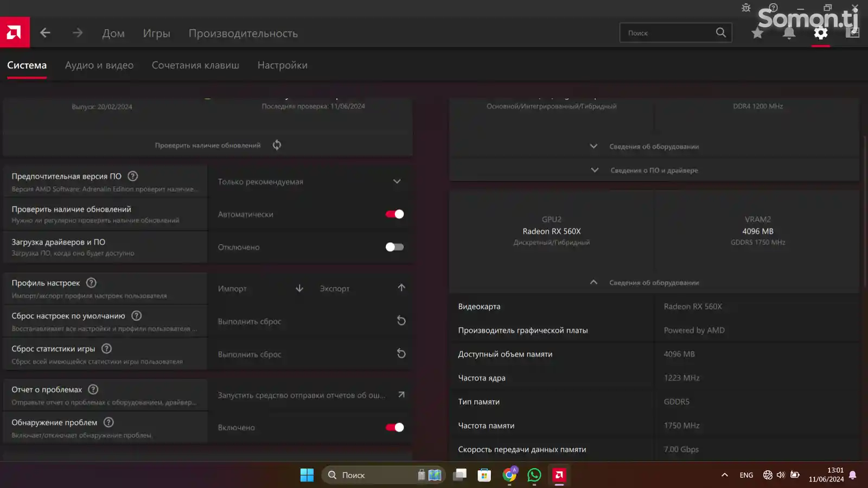This screenshot has width=868, height=488.
Task: Show help for Отчет о проблемах
Action: (x=93, y=389)
